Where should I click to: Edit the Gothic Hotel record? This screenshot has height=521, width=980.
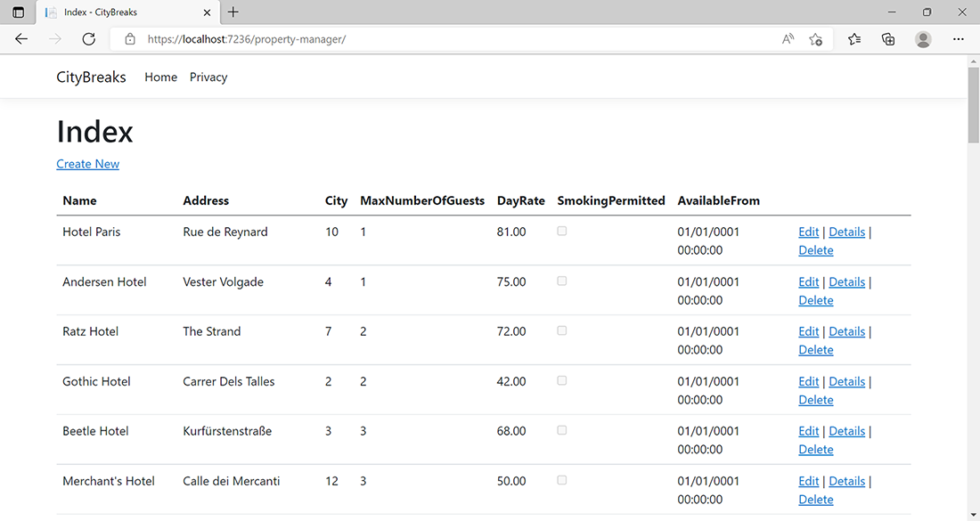(809, 381)
